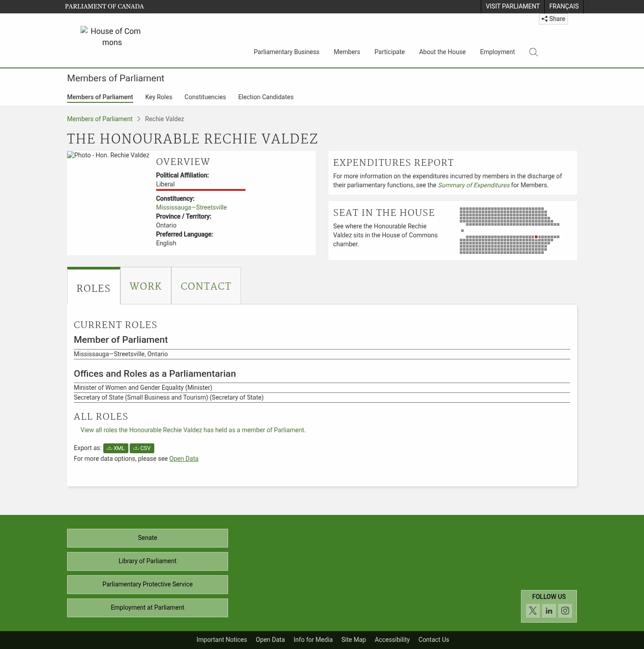Switch site language to FRANÇAIS
This screenshot has width=644, height=649.
[x=563, y=6]
